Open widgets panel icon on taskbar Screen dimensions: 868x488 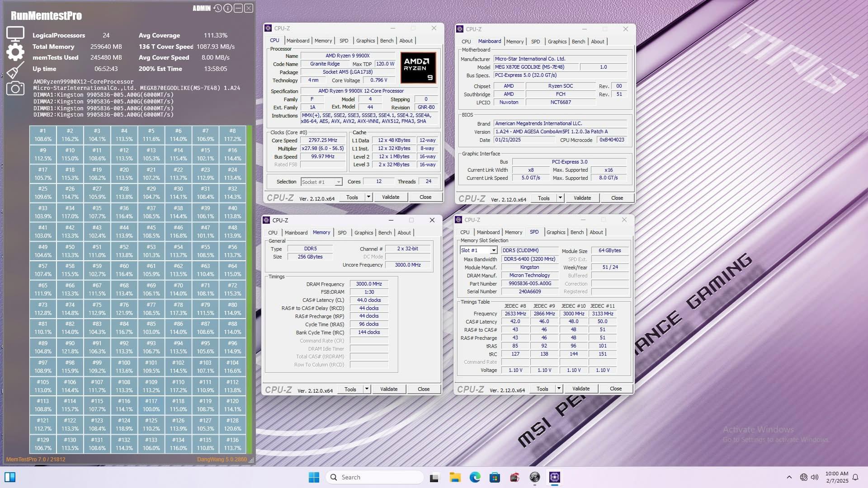pos(10,477)
